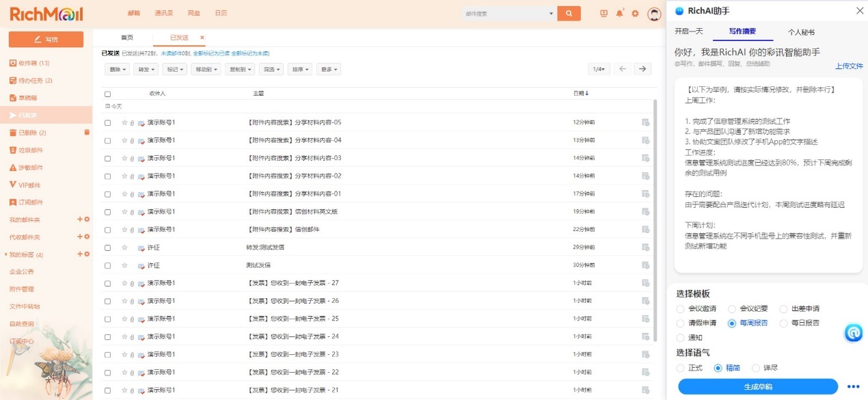The image size is (868, 400).
Task: Open the notification bell icon
Action: click(x=619, y=14)
